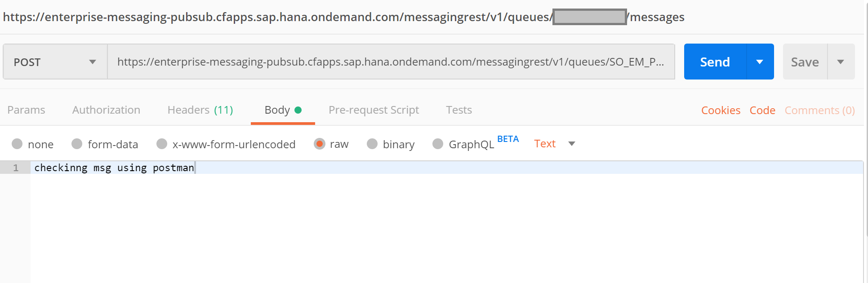Expand the Save options arrow
Screen dimensions: 868x283
pos(841,62)
